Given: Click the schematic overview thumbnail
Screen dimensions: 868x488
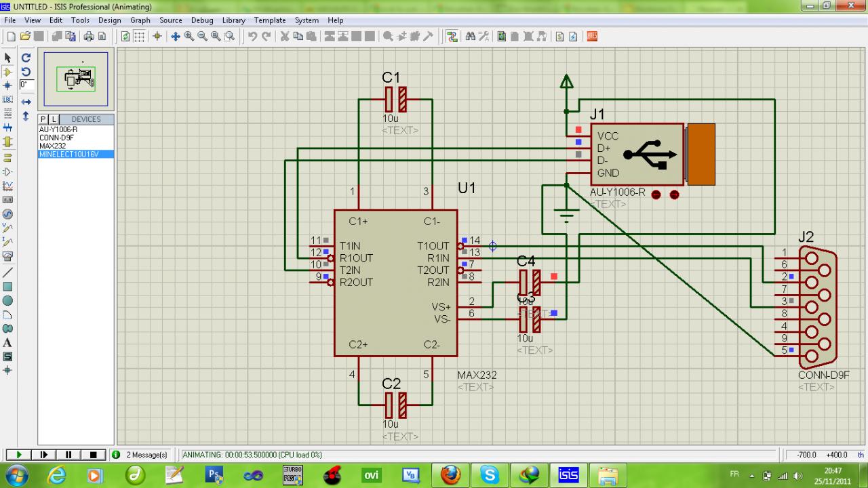Looking at the screenshot, I should tap(76, 79).
